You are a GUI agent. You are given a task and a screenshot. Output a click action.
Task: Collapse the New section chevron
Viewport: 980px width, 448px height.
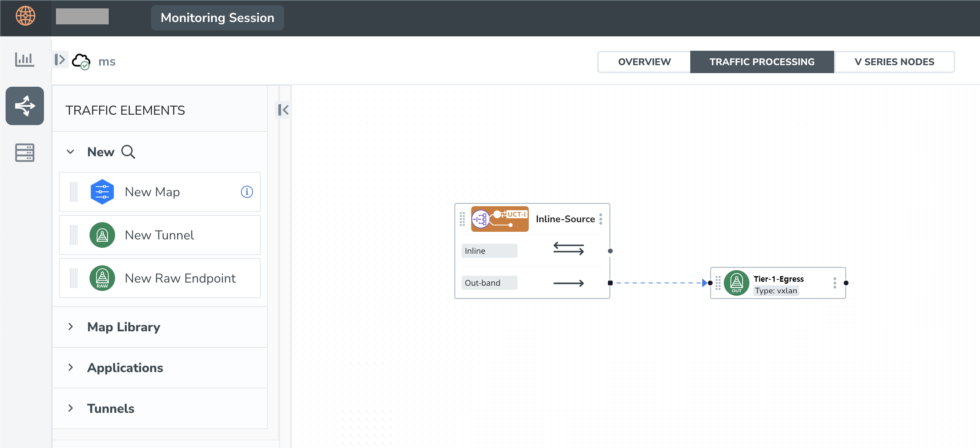(x=70, y=152)
